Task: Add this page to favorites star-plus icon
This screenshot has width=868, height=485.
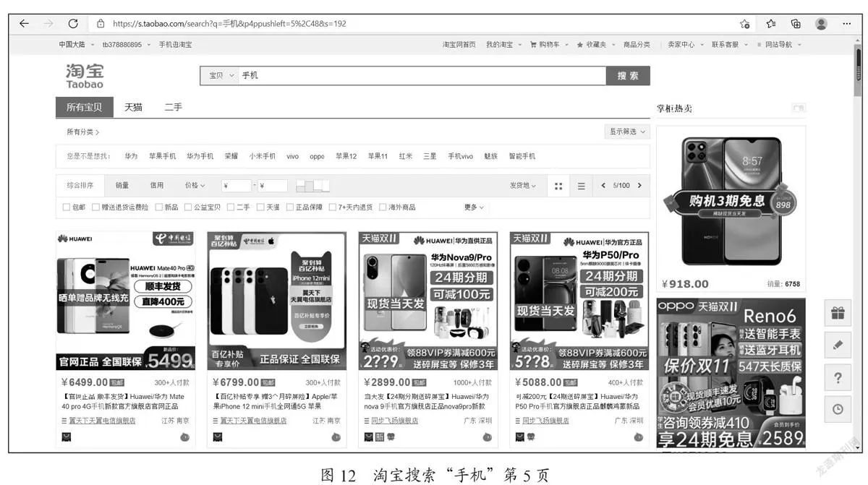Action: pos(744,23)
